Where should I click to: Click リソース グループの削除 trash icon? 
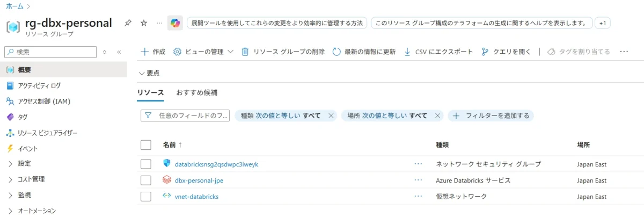tap(245, 52)
